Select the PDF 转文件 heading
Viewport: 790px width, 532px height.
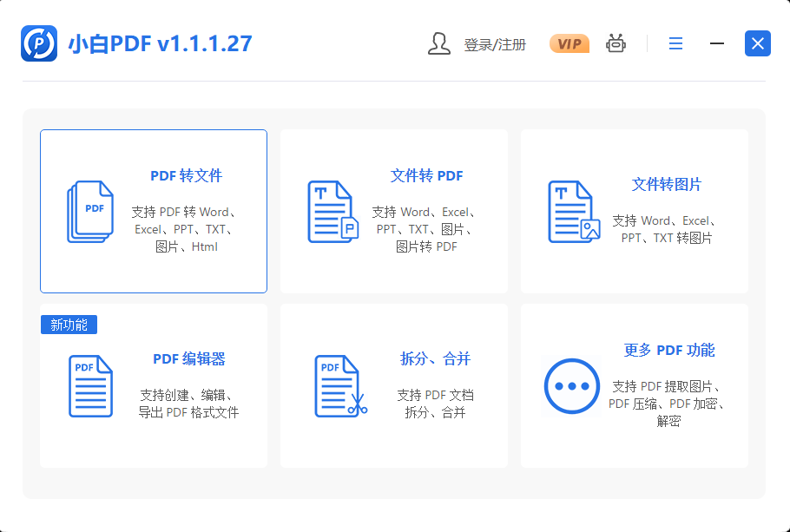click(x=187, y=176)
